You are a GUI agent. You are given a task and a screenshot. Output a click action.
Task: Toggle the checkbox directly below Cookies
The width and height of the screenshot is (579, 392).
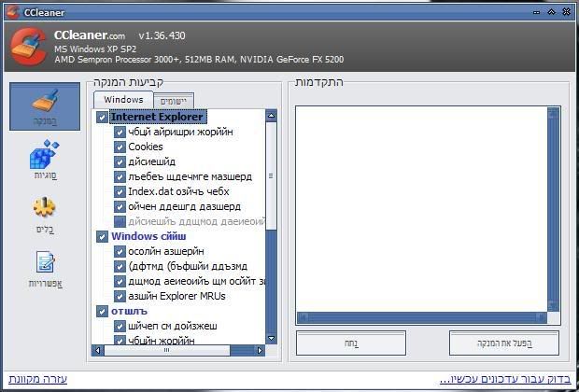[120, 162]
